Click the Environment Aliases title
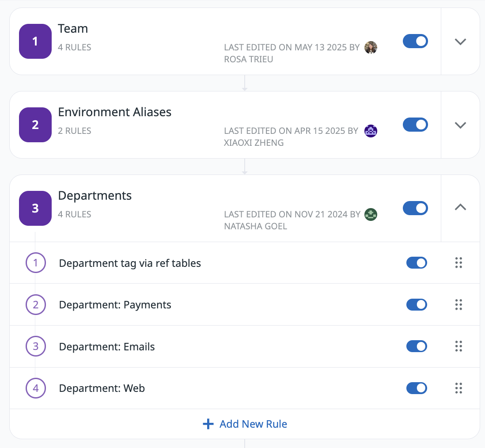Viewport: 485px width, 448px height. pos(115,112)
